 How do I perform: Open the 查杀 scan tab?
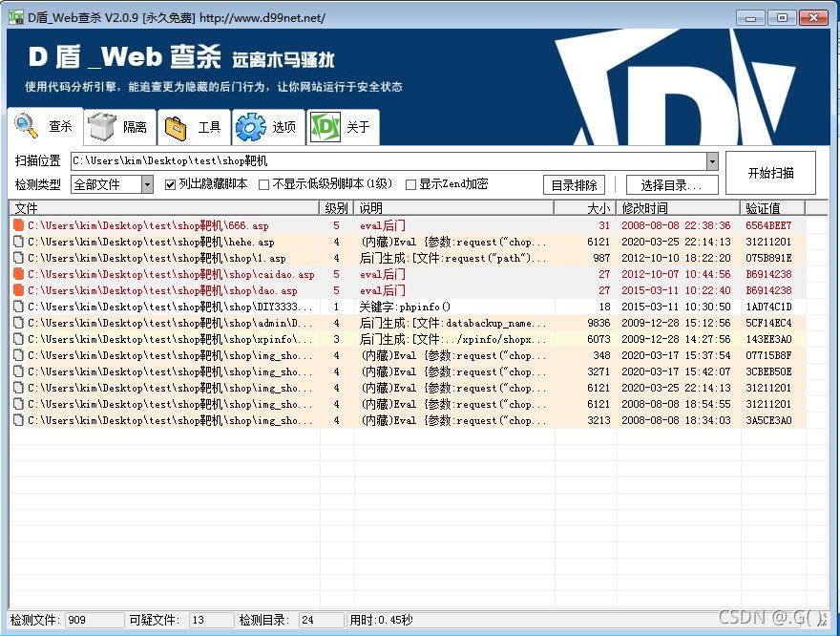[x=46, y=126]
